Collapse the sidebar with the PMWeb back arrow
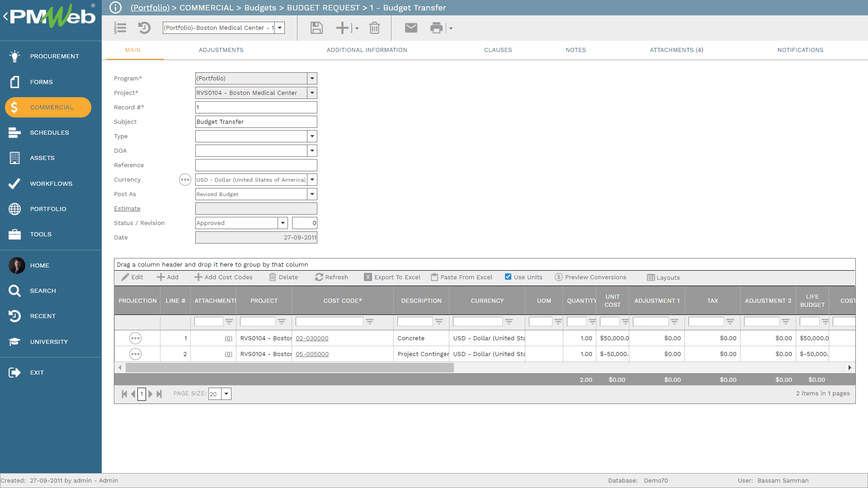The image size is (868, 488). click(6, 17)
